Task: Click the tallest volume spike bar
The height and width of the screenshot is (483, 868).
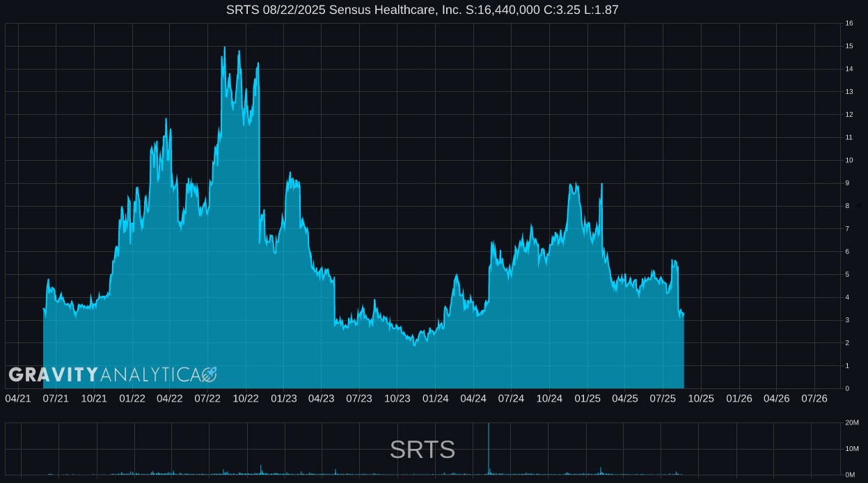Action: pyautogui.click(x=489, y=449)
